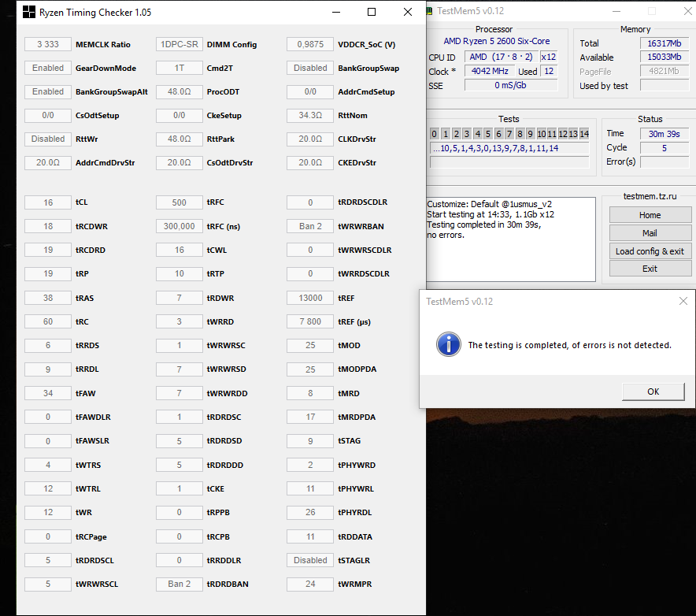Click the tWRMPR value 24
696x616 pixels.
[310, 584]
